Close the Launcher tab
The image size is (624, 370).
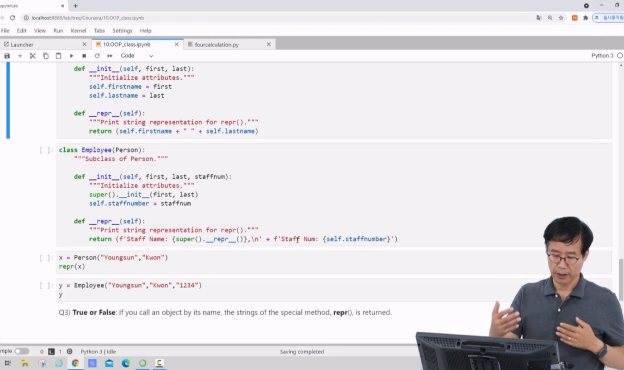pyautogui.click(x=84, y=45)
